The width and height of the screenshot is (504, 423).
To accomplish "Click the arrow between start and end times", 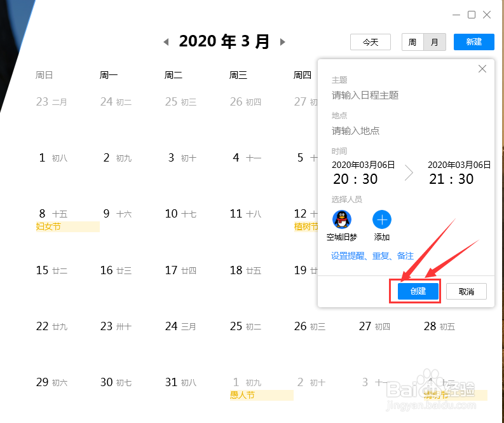I will pos(409,173).
